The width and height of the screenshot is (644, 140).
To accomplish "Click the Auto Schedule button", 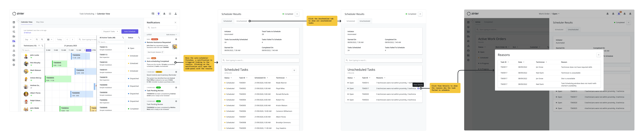I will (130, 31).
